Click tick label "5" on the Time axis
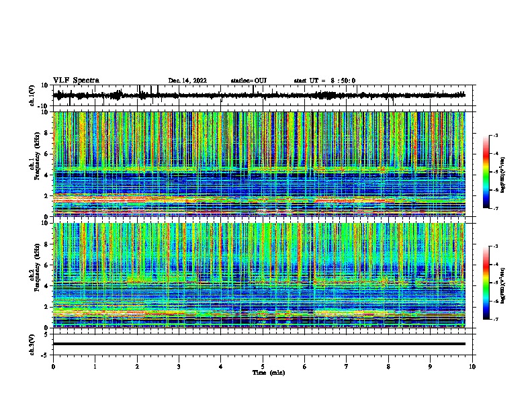 click(x=263, y=367)
